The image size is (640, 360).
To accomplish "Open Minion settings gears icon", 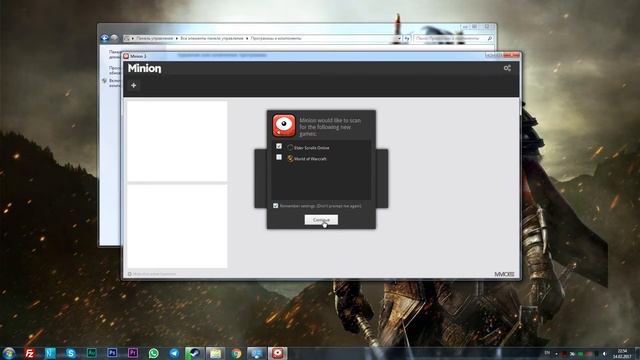I will point(507,68).
